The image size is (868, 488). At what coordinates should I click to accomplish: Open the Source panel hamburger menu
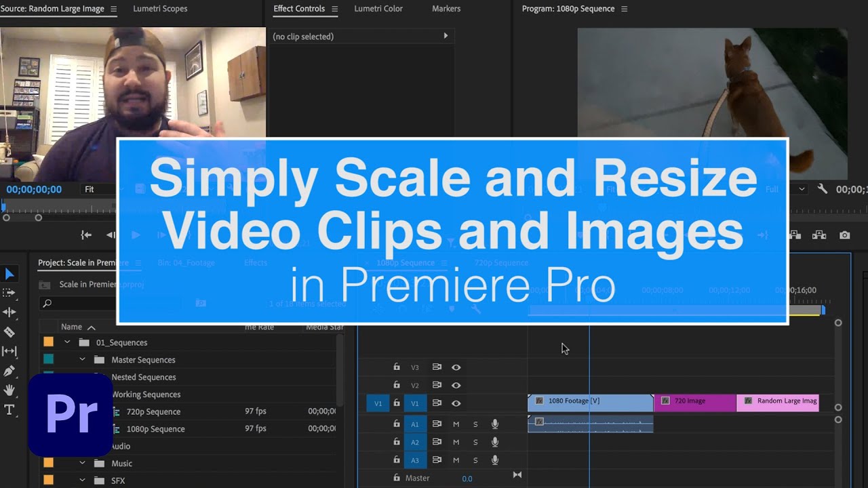[x=113, y=9]
